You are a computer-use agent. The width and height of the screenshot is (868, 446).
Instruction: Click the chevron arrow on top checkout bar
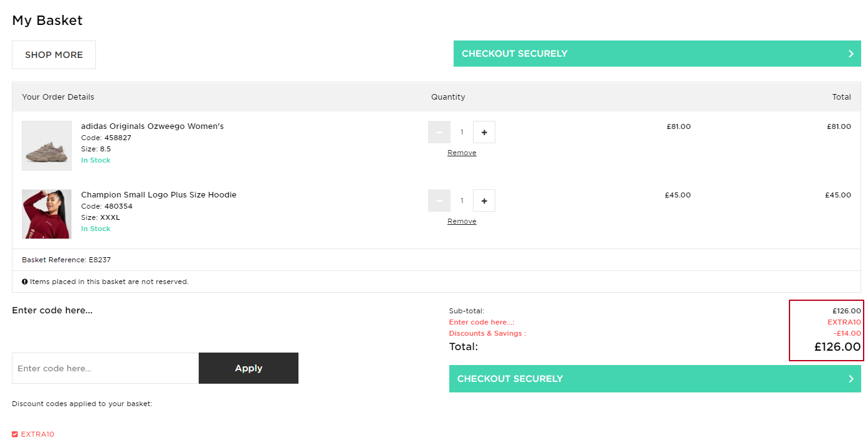point(852,54)
